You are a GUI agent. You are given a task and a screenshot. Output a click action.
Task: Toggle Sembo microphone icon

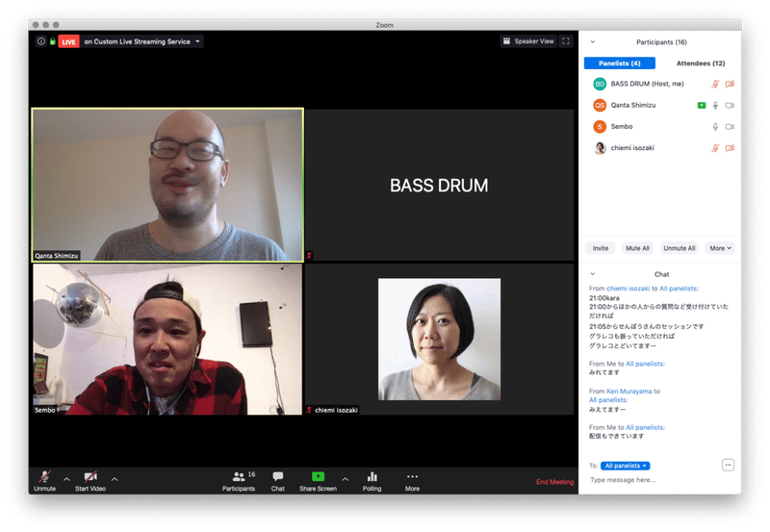715,127
